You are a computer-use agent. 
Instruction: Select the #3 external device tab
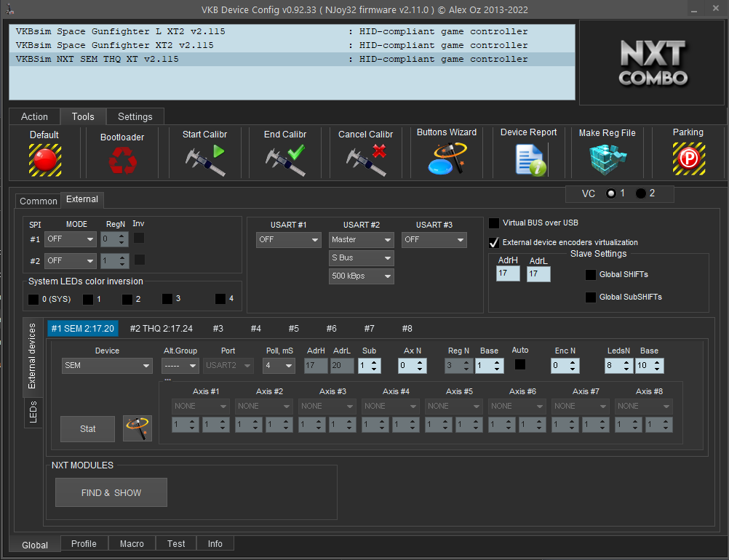[x=218, y=329]
